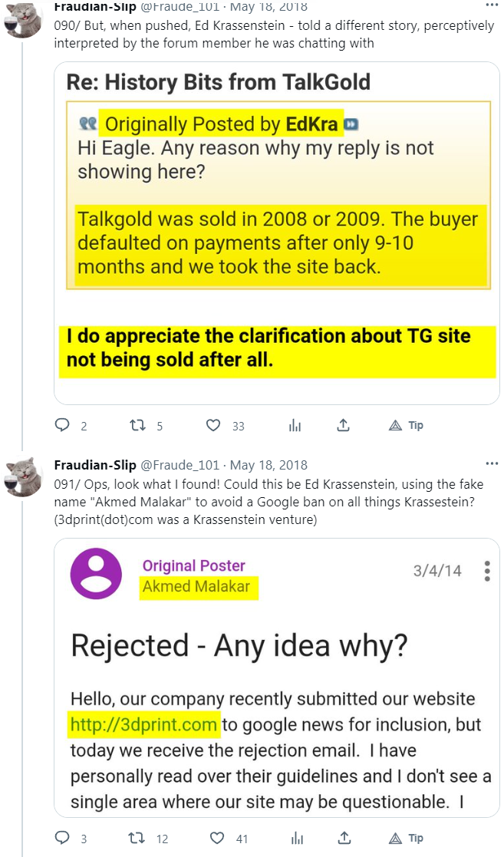Image resolution: width=504 pixels, height=857 pixels.
Task: Click the May 18, 2018 date on 091/ tweet
Action: (268, 465)
